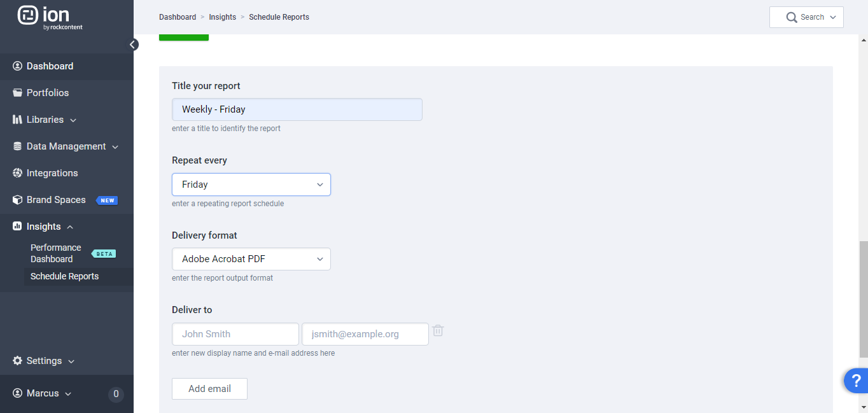Follow the Insights breadcrumb link
The image size is (868, 413).
(223, 17)
